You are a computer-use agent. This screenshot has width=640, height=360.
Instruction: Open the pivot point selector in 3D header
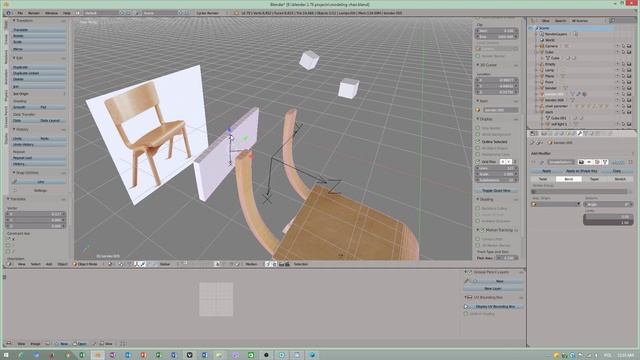point(121,264)
